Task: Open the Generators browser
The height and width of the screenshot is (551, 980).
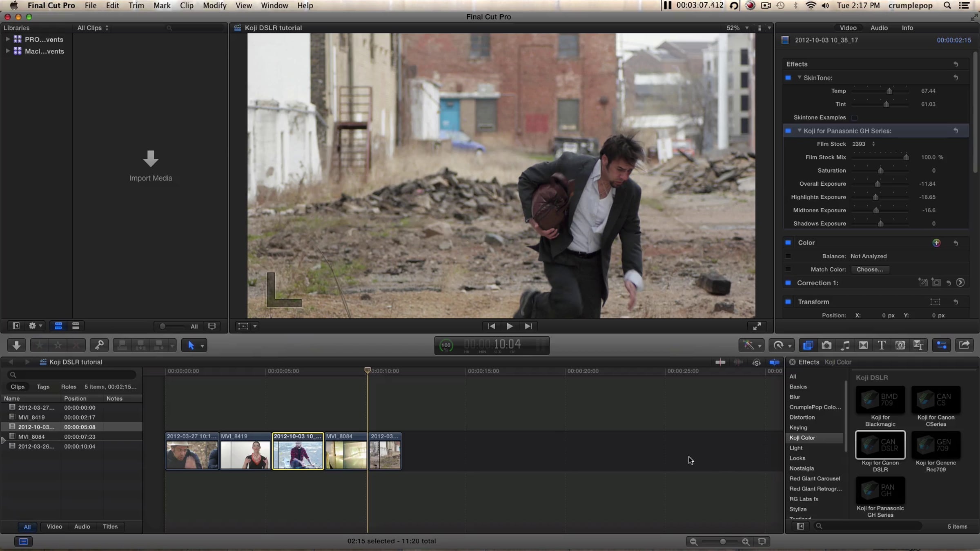Action: click(x=900, y=345)
